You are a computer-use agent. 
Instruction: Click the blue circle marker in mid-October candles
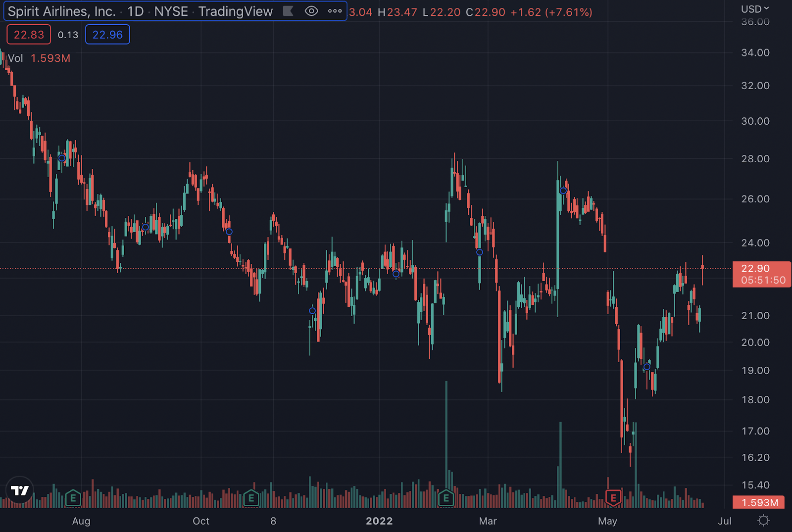tap(229, 232)
